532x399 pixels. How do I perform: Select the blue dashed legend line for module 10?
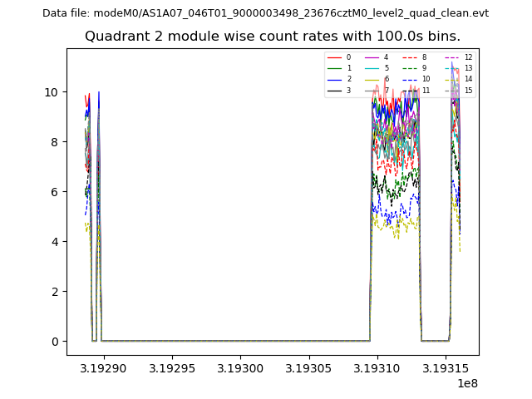410,79
